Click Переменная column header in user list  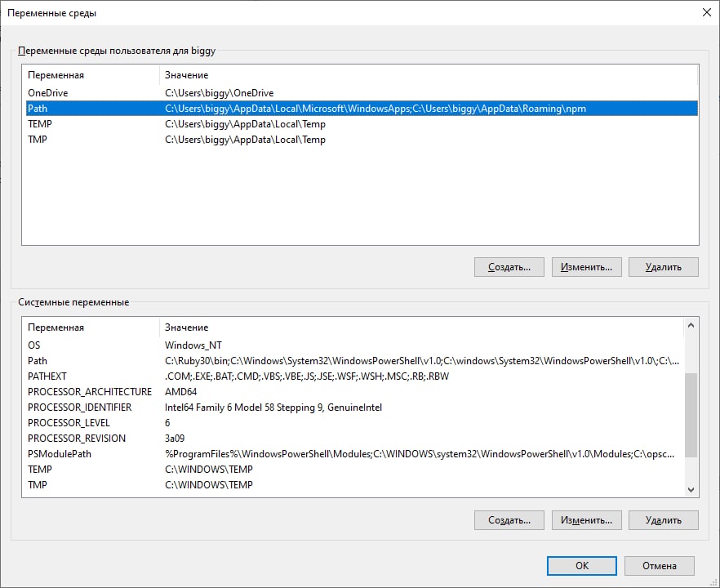91,75
